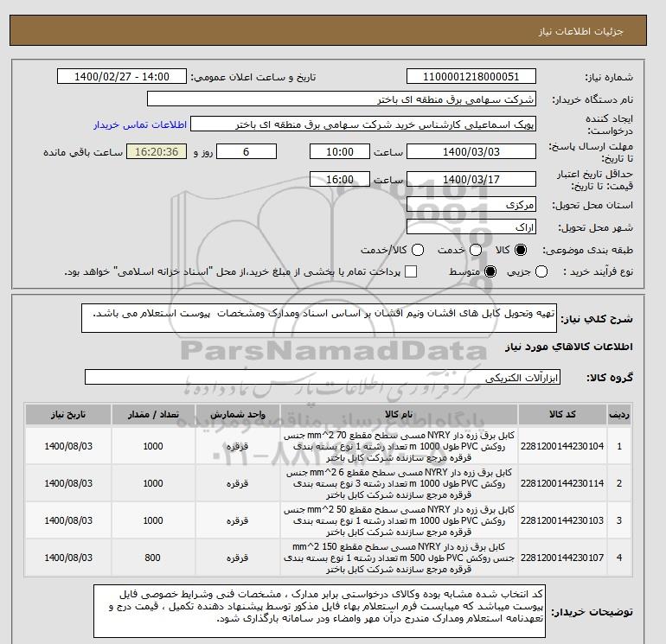Open the اطلاعات تماس خریدار link

coord(140,124)
